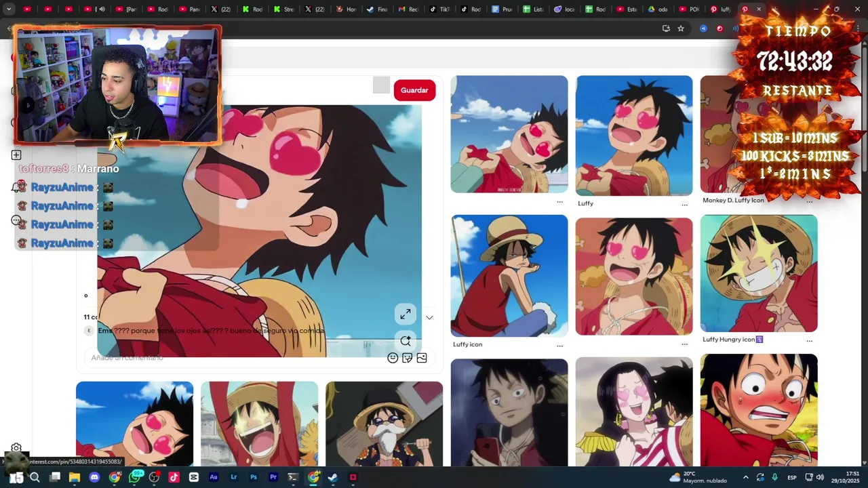Viewport: 868px width, 488px height.
Task: Switch to the 'Hon' browser tab
Action: [x=346, y=9]
